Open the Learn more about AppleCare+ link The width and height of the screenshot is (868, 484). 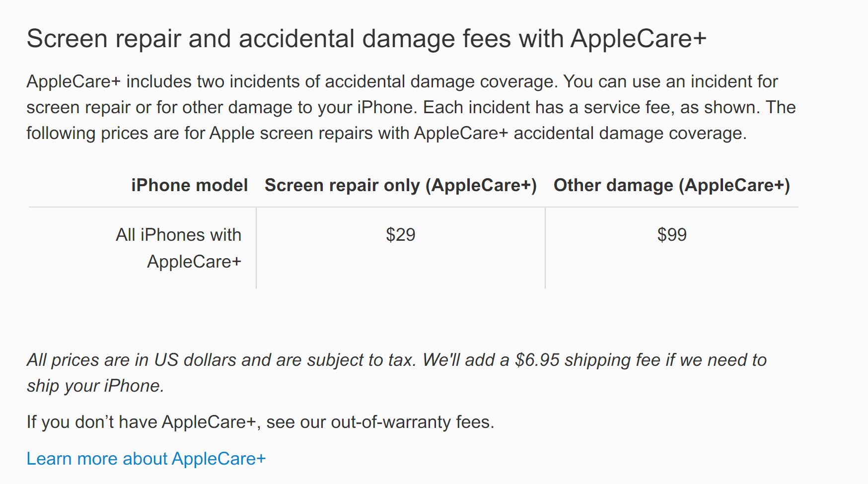pos(146,459)
